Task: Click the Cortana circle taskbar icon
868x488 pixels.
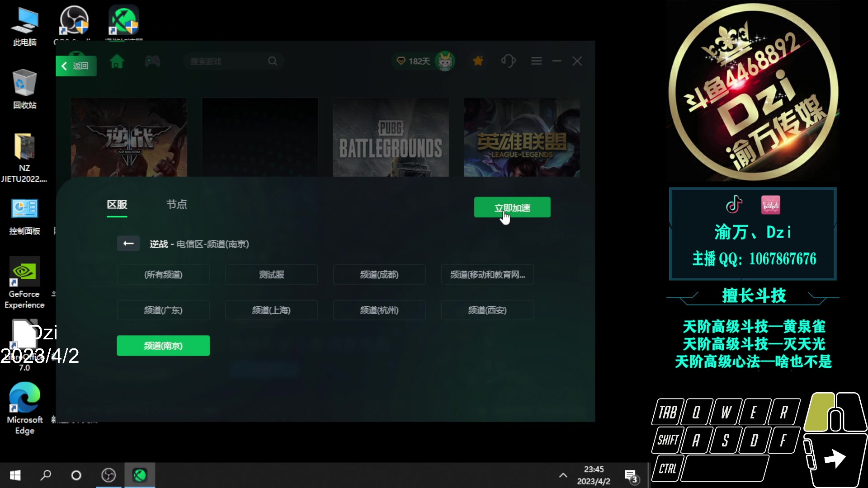Action: [x=76, y=475]
